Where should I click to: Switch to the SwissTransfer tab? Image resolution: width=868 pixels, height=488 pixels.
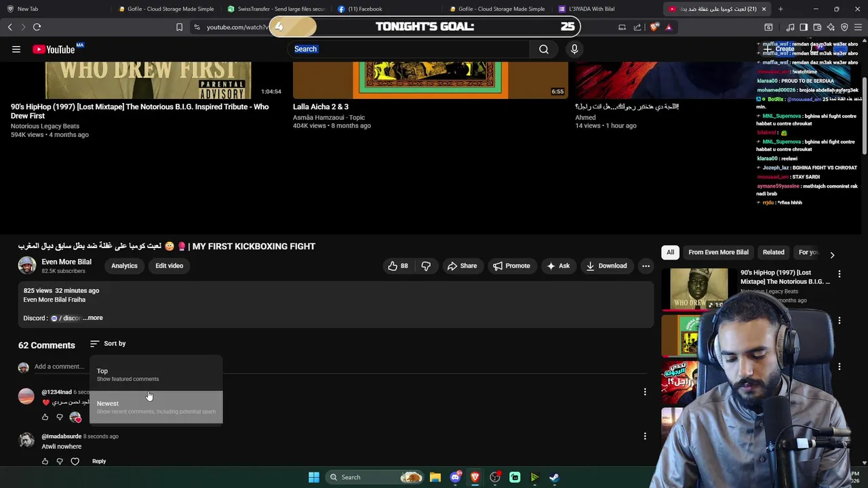point(277,9)
